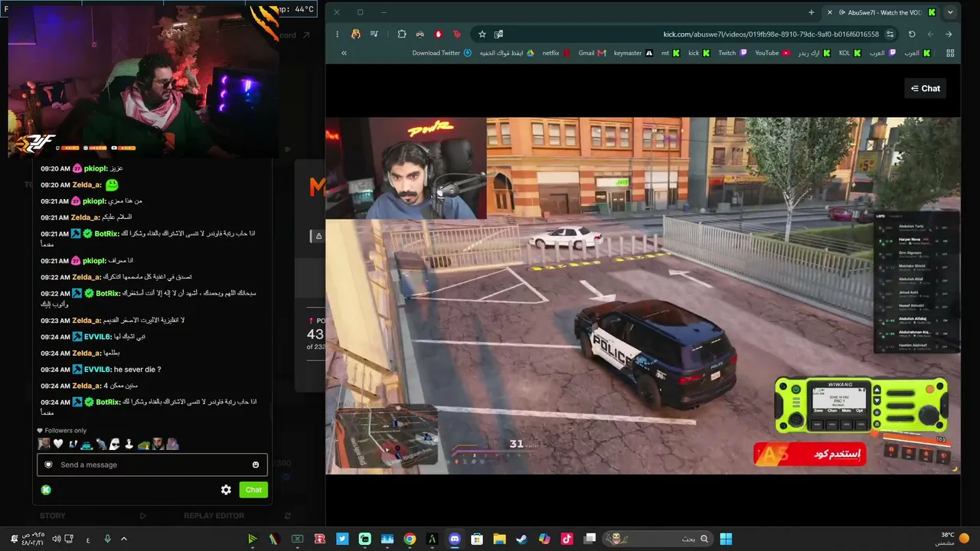Viewport: 980px width, 551px height.
Task: Expand the bookmarks overflow chevron
Action: 344,53
